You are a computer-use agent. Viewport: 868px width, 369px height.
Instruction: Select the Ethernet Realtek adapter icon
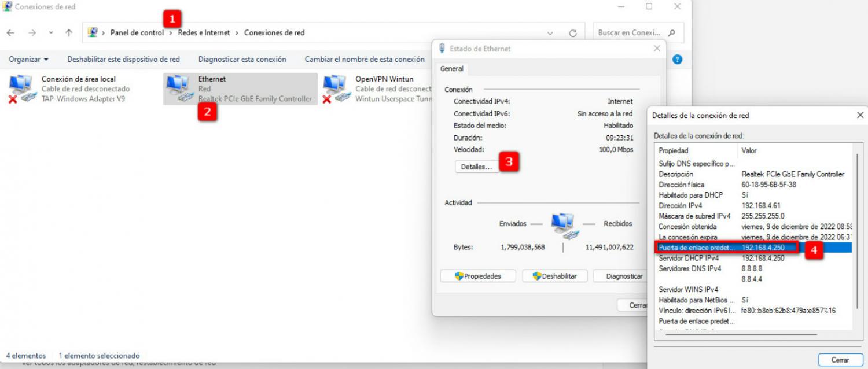tap(179, 88)
